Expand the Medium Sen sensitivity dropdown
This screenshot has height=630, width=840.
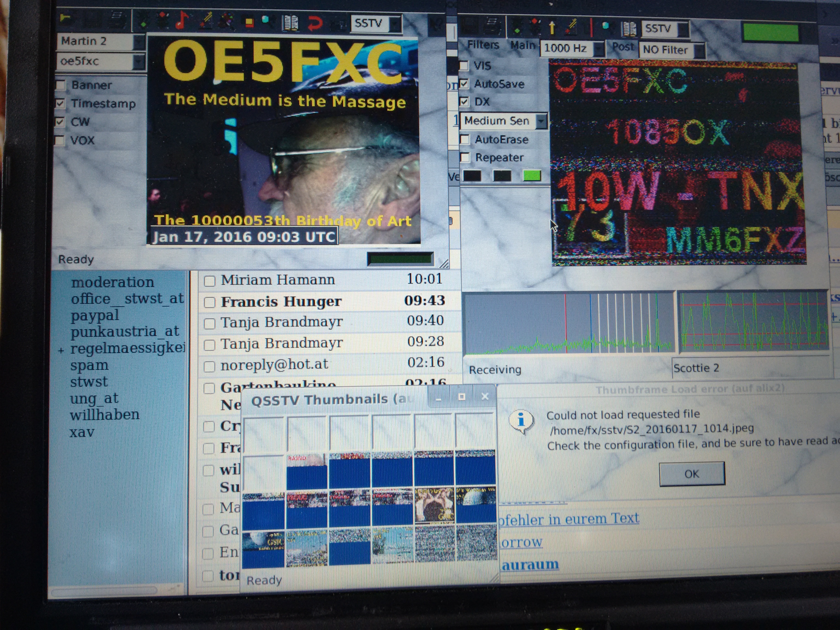(x=541, y=121)
